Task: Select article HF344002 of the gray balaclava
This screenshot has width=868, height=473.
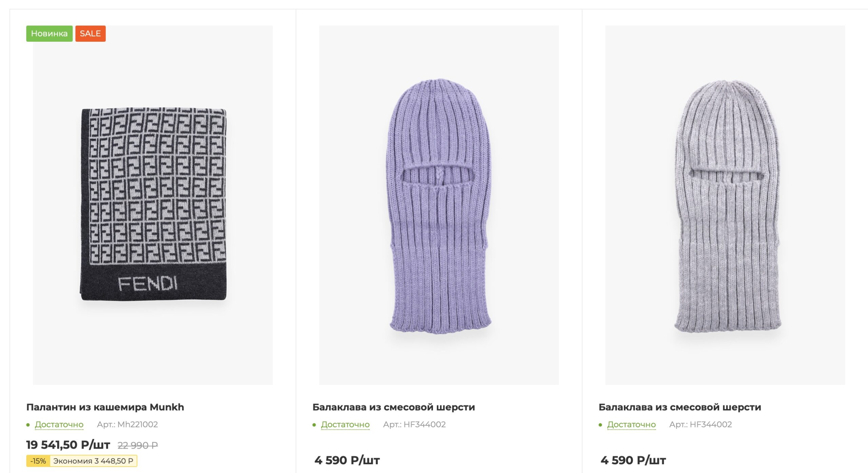Action: (701, 425)
